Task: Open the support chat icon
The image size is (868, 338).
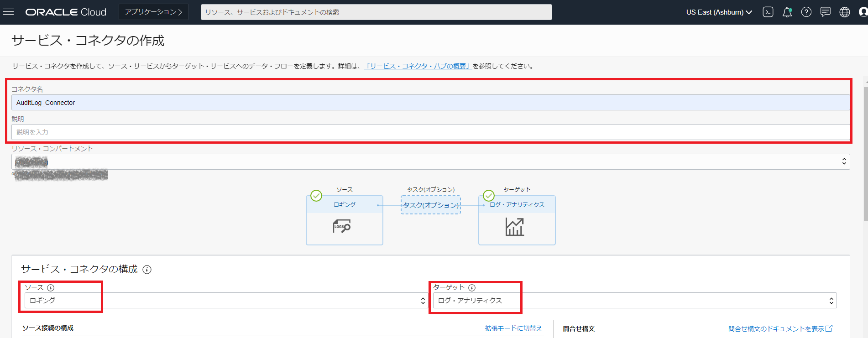Action: pyautogui.click(x=826, y=12)
